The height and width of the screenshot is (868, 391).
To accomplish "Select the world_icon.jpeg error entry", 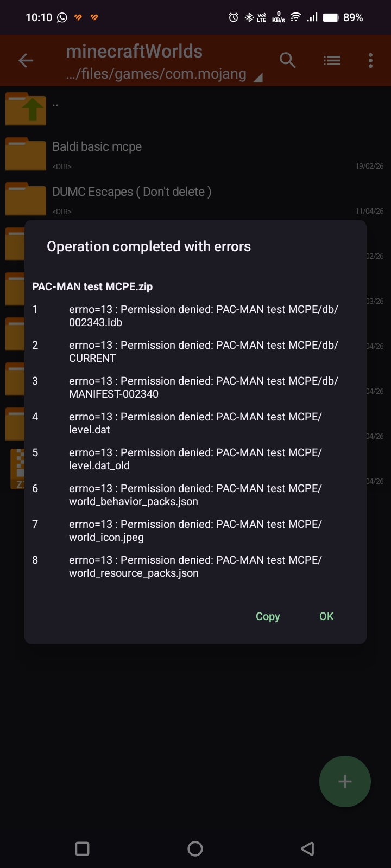I will (x=195, y=531).
